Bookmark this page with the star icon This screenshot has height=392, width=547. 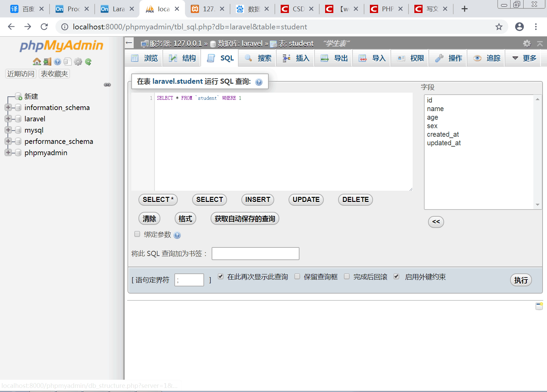(499, 27)
